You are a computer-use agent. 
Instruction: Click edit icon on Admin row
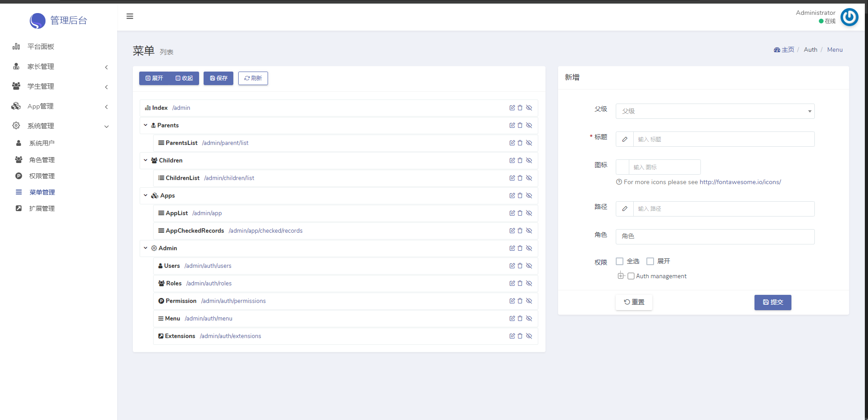point(512,248)
